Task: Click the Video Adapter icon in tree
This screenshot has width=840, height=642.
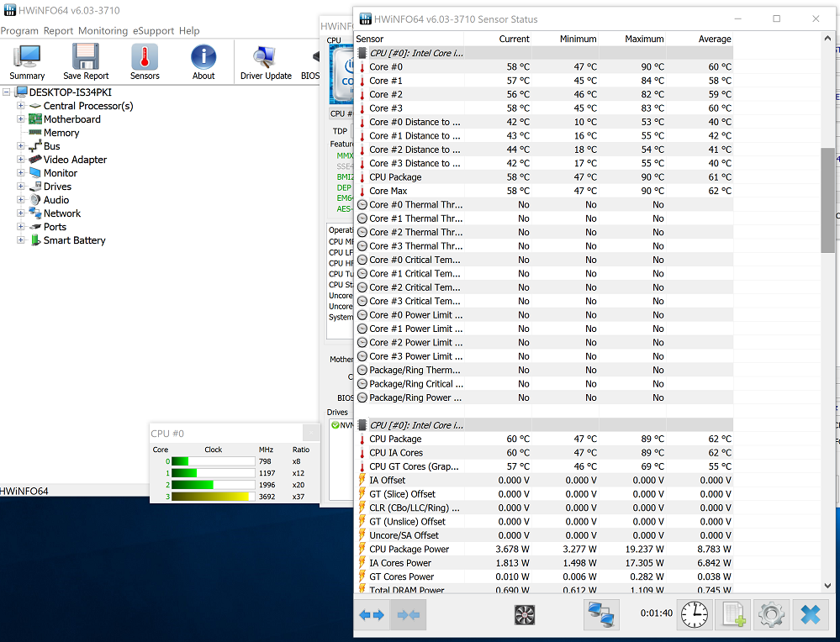Action: [x=34, y=159]
